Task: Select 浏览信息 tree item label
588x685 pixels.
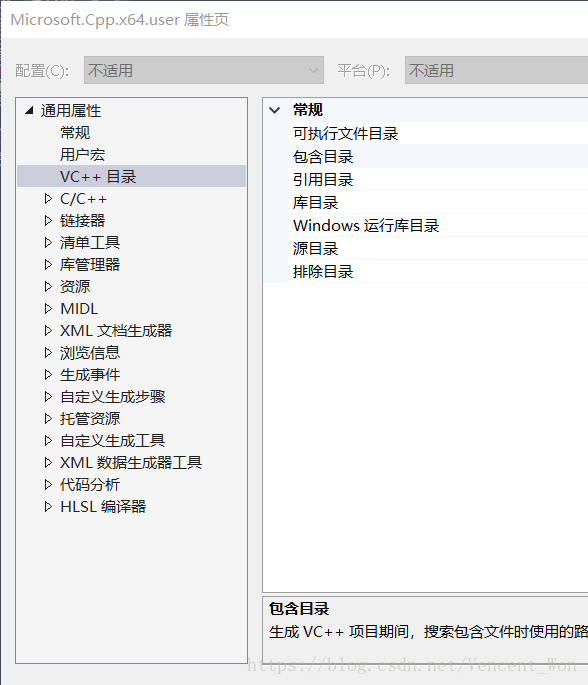Action: point(90,353)
